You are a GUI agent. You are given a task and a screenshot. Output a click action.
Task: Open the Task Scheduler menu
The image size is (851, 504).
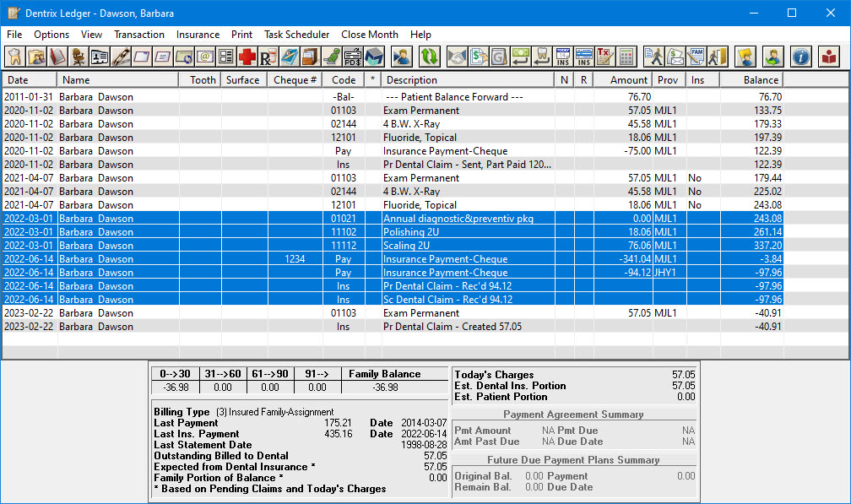[x=296, y=35]
